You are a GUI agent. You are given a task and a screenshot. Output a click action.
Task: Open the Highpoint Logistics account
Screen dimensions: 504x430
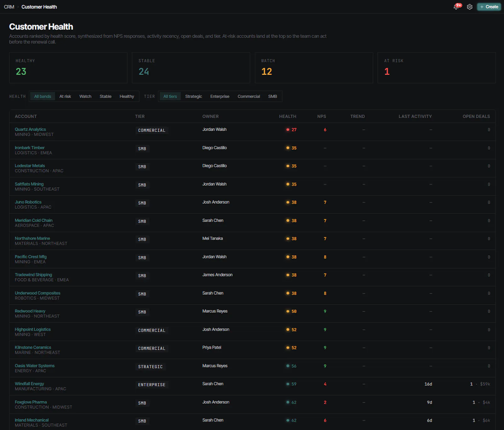[x=33, y=329]
